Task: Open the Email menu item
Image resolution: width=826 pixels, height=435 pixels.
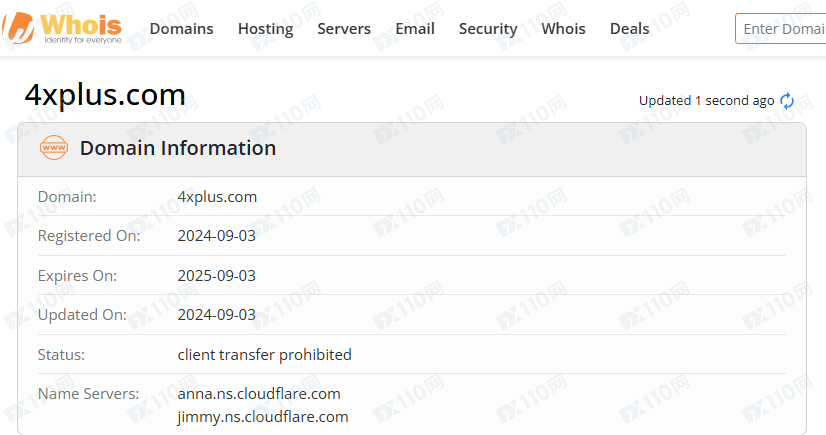Action: coord(415,28)
